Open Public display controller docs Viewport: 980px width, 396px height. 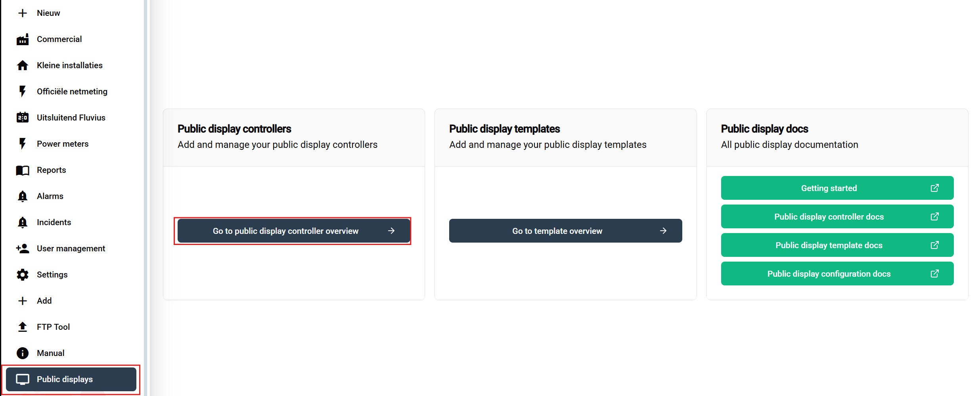coord(836,216)
